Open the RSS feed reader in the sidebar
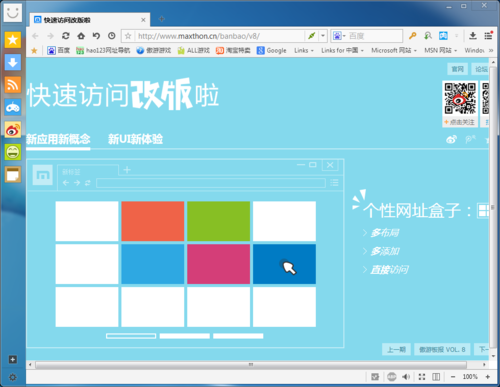The height and width of the screenshot is (387, 500). click(x=13, y=85)
